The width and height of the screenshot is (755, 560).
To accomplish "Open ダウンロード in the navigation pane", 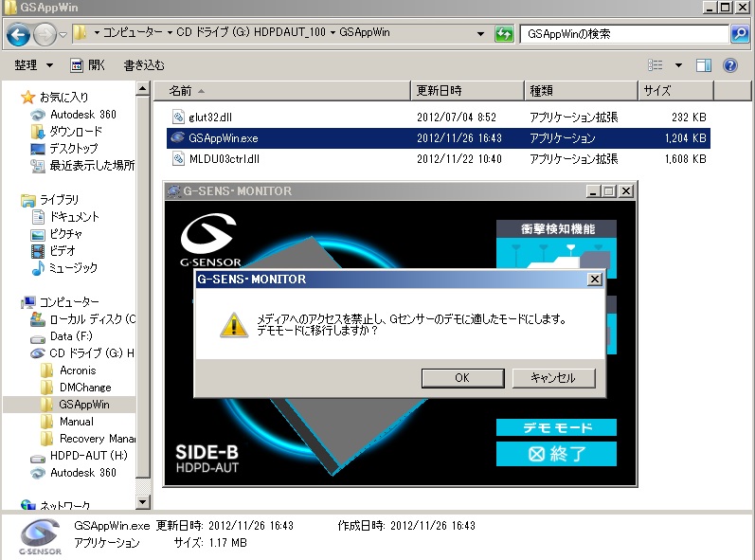I will coord(76,132).
